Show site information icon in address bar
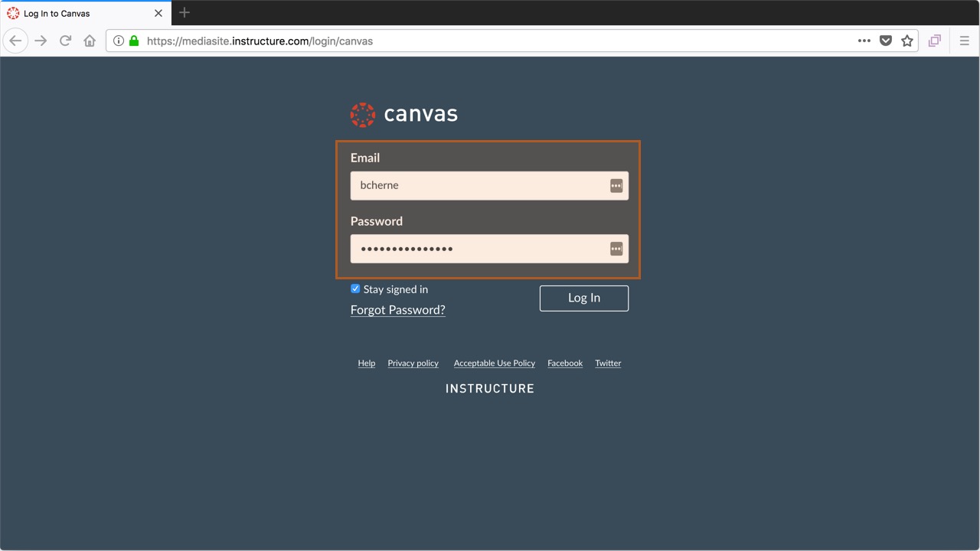This screenshot has width=980, height=551. (x=119, y=41)
